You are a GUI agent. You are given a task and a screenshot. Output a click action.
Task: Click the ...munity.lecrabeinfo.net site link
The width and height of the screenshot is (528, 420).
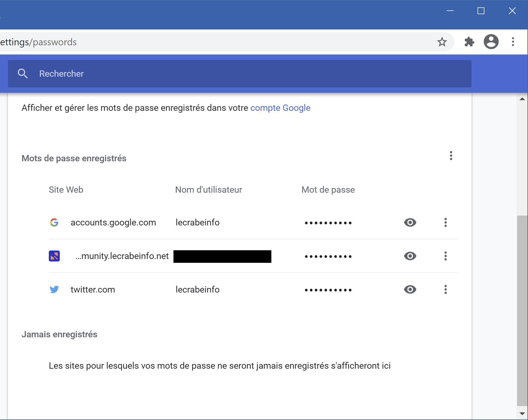(x=122, y=256)
